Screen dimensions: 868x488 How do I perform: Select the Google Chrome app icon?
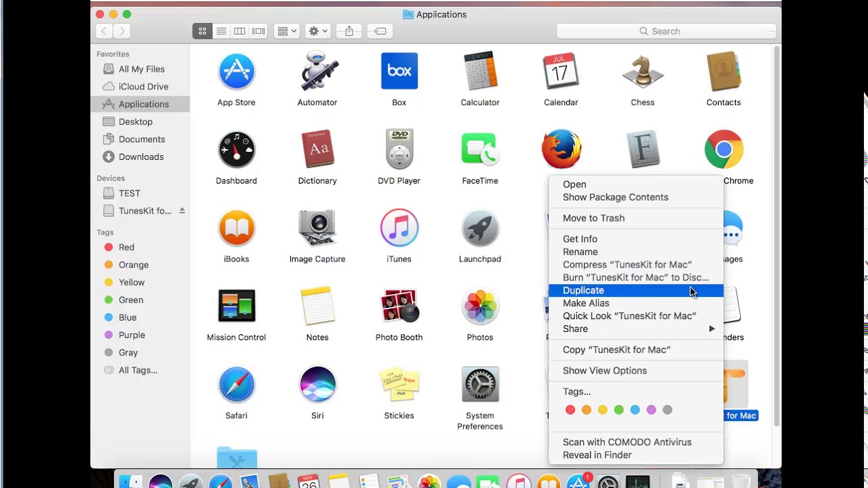pos(724,149)
